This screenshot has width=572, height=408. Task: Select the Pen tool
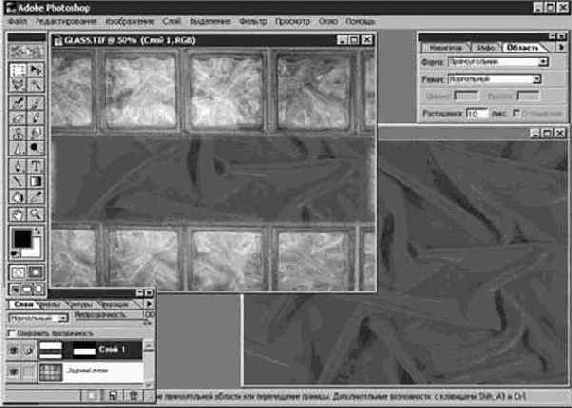tap(18, 166)
